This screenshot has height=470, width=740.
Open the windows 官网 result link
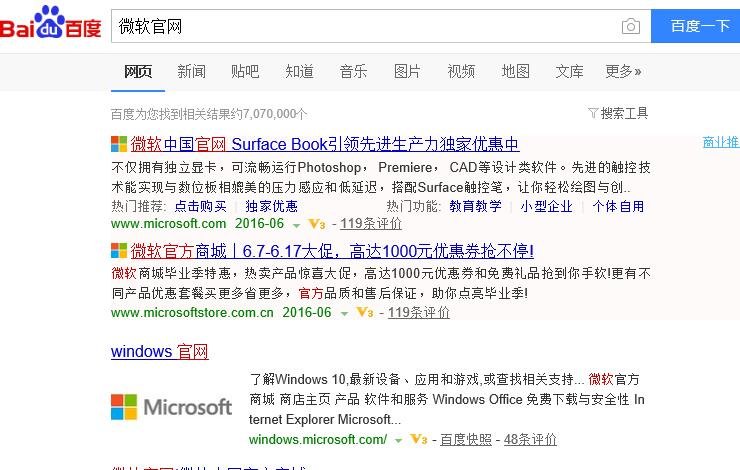(159, 352)
